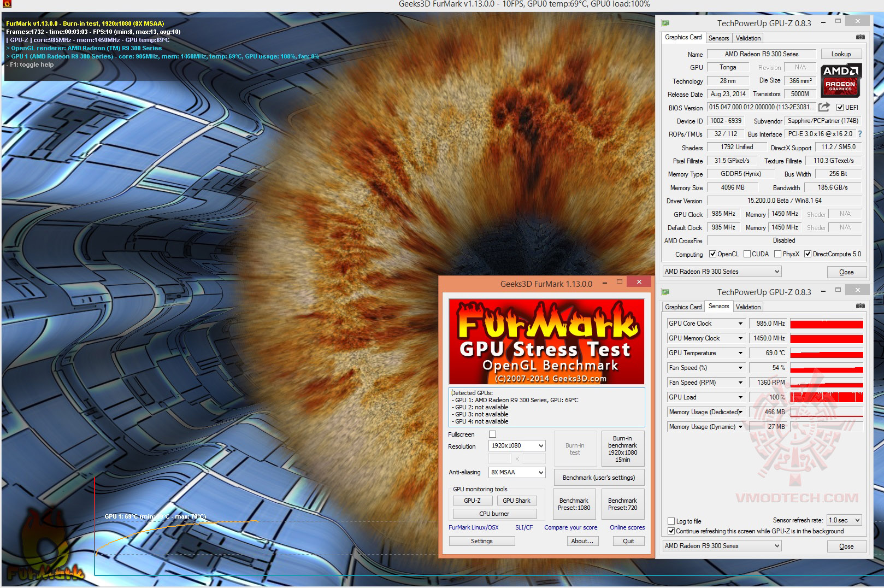Open the SLI/CF link
The height and width of the screenshot is (588, 884).
[524, 527]
